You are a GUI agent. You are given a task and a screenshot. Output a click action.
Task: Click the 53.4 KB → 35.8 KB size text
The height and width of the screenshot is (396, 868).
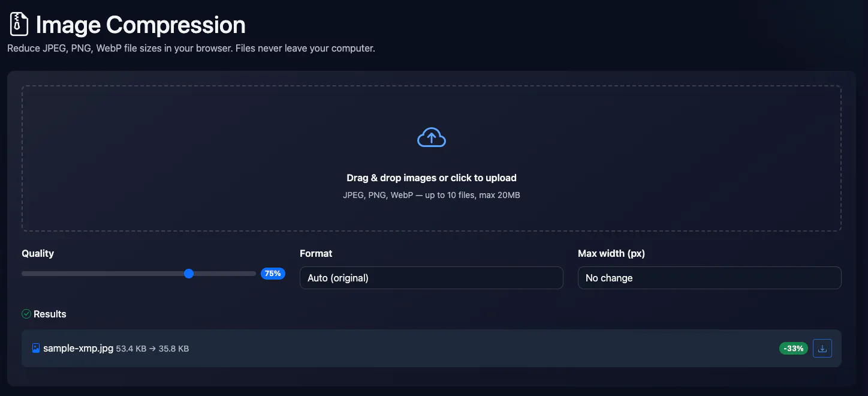click(x=152, y=349)
